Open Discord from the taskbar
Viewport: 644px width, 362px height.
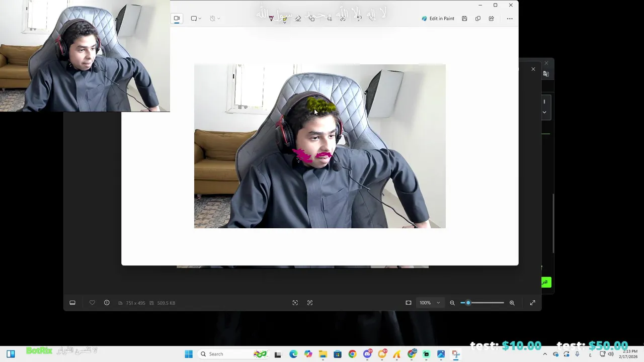click(367, 354)
